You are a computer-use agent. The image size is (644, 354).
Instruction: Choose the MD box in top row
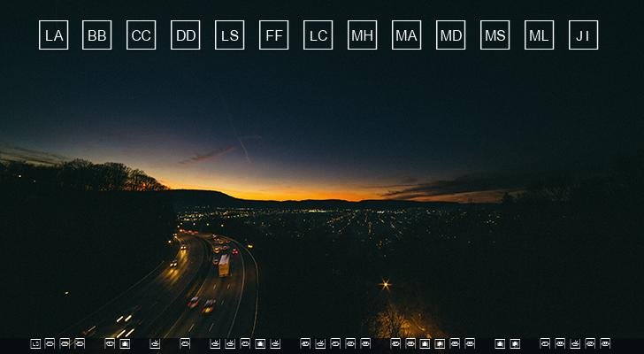coord(451,35)
